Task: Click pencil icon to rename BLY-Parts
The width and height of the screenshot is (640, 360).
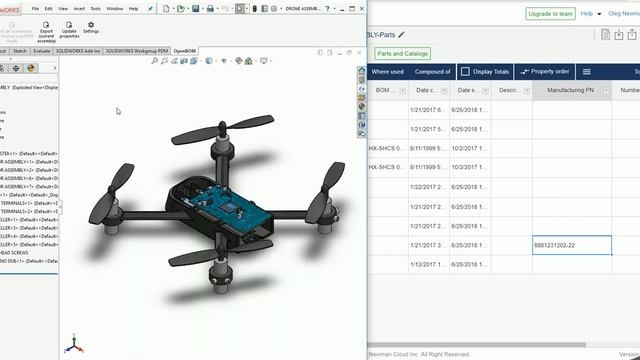Action: click(x=402, y=35)
